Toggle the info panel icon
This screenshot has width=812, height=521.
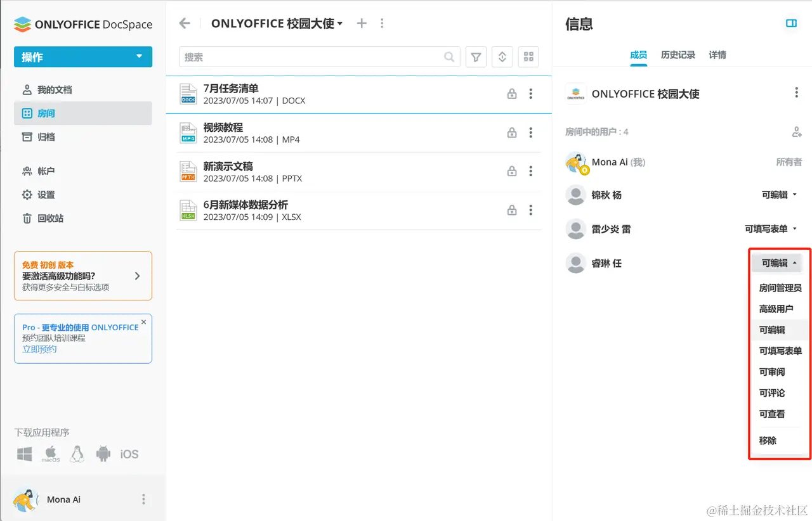[x=791, y=23]
